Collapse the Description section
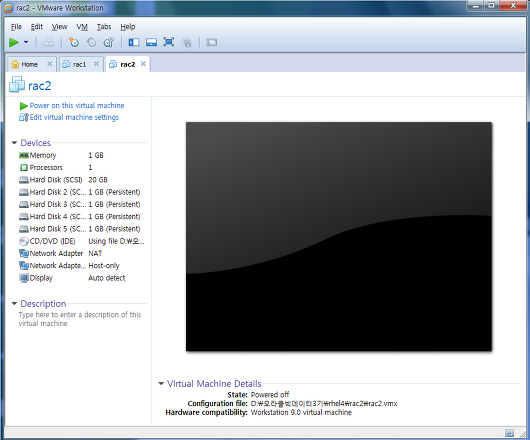 14,303
